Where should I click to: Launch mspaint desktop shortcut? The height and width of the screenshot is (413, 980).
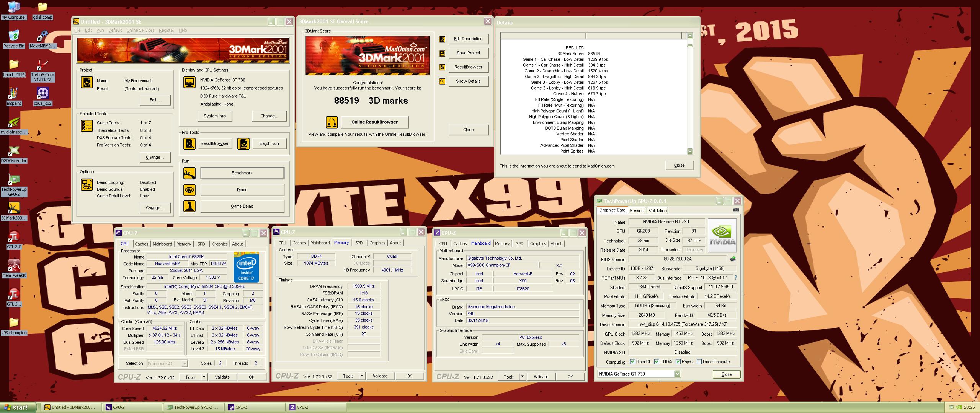pos(14,96)
